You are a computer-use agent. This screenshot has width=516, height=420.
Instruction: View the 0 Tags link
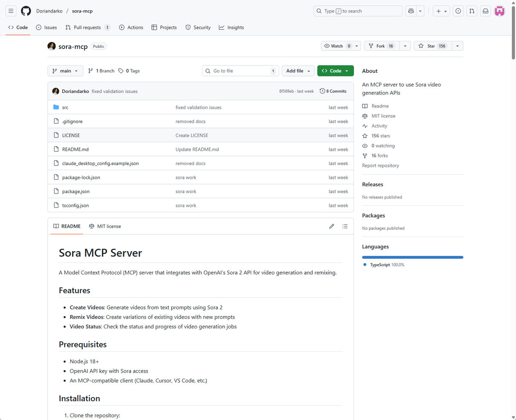129,71
